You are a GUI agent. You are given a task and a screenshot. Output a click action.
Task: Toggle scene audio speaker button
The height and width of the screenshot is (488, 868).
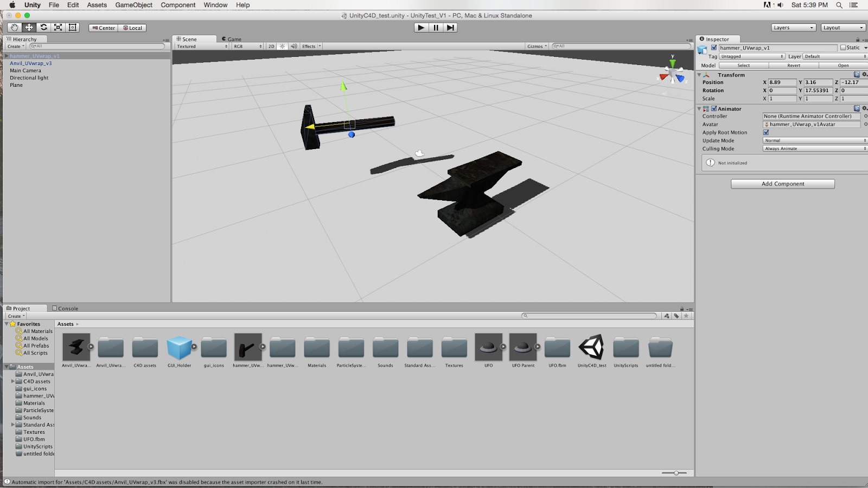coord(293,47)
